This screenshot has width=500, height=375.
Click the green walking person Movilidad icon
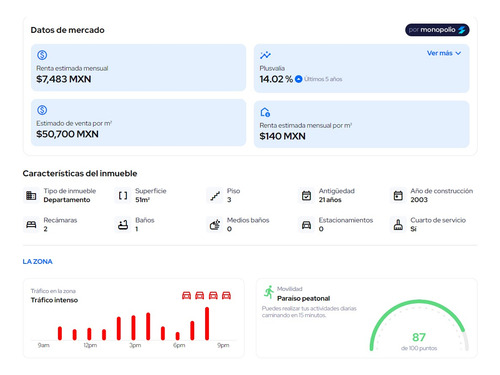click(269, 292)
